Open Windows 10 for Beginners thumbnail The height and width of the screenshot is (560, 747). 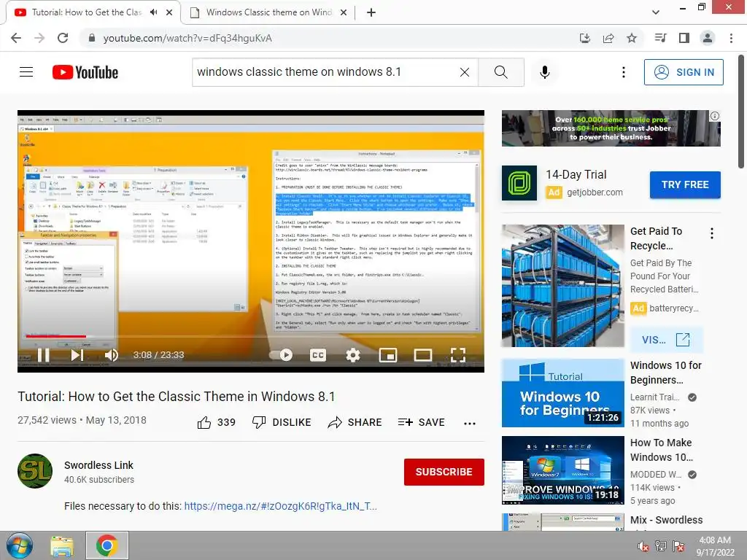click(562, 393)
